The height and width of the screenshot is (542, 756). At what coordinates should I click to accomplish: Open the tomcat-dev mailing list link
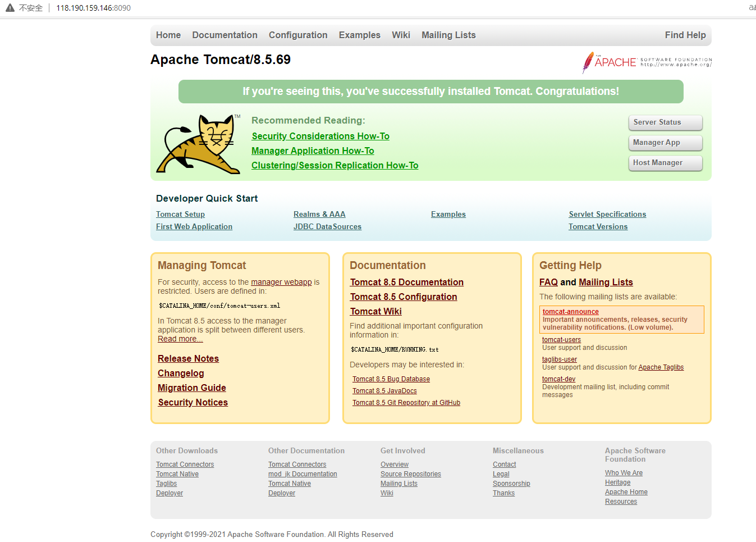[x=558, y=379]
